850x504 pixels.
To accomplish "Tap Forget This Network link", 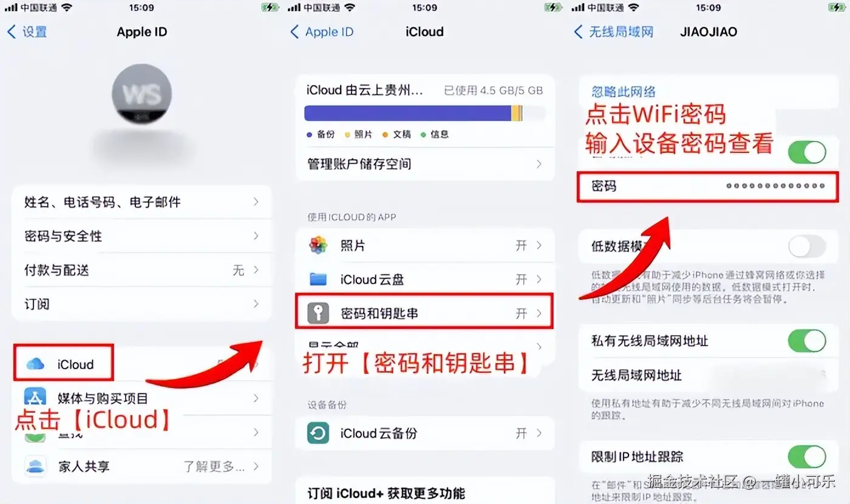I will pos(624,92).
